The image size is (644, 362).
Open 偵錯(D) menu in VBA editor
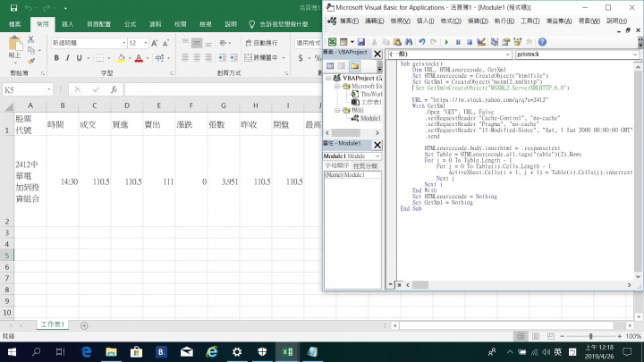click(478, 21)
